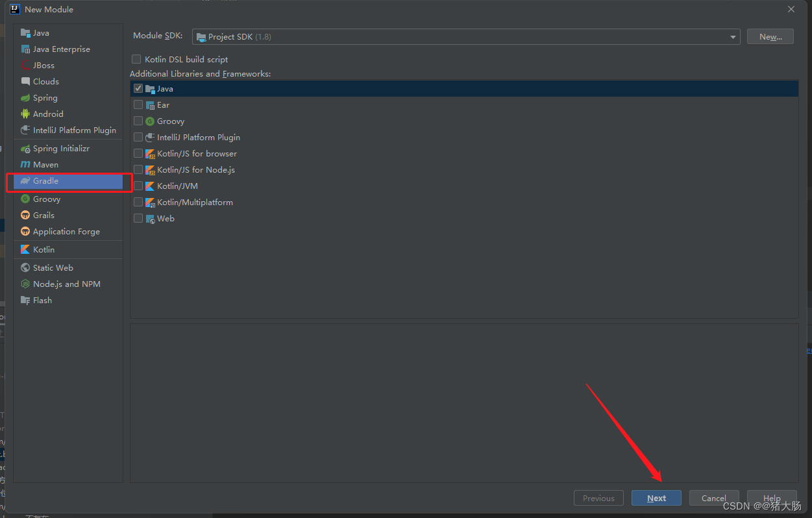The image size is (812, 518).
Task: Choose the Application Forge icon
Action: (25, 232)
